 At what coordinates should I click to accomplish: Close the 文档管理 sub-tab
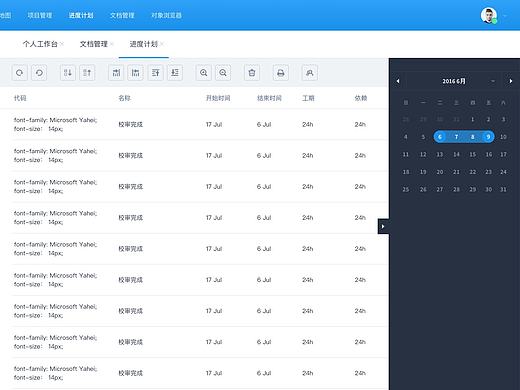click(x=112, y=44)
